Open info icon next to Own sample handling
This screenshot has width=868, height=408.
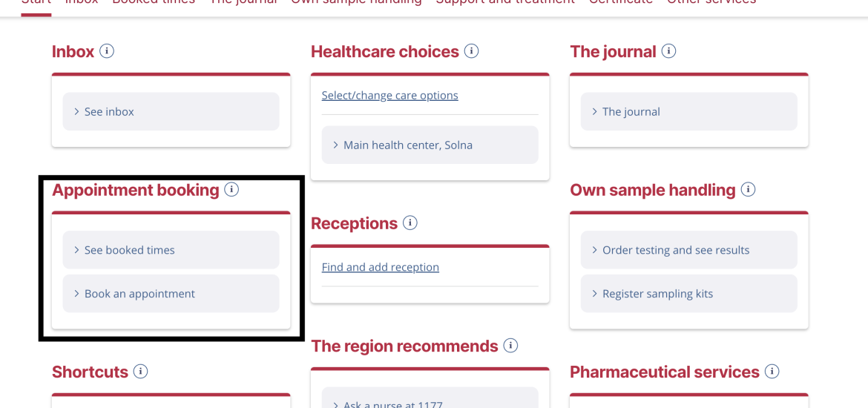point(748,190)
